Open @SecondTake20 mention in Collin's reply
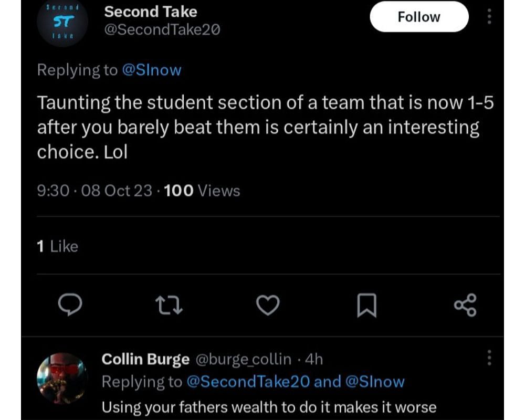This screenshot has width=525, height=420. pyautogui.click(x=248, y=382)
